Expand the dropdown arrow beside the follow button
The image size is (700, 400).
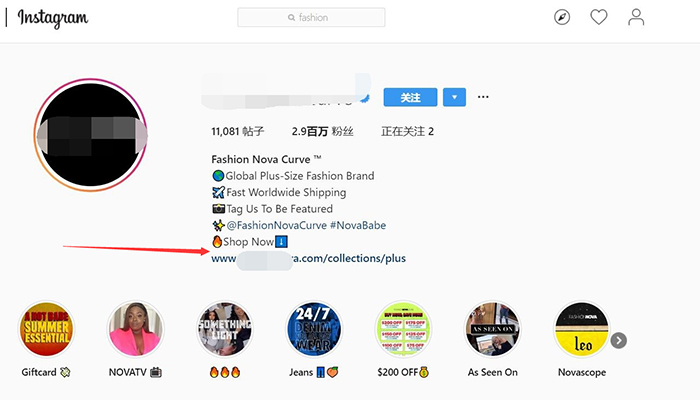pyautogui.click(x=454, y=97)
